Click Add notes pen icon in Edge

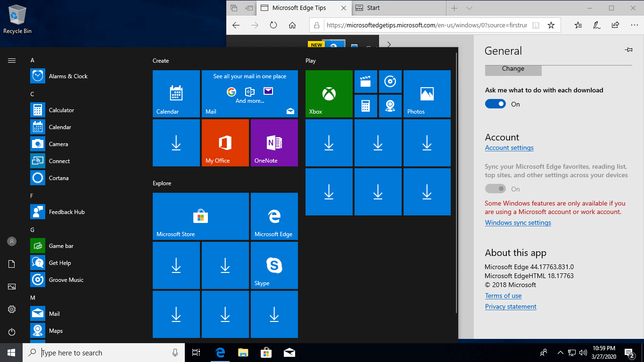coord(596,25)
